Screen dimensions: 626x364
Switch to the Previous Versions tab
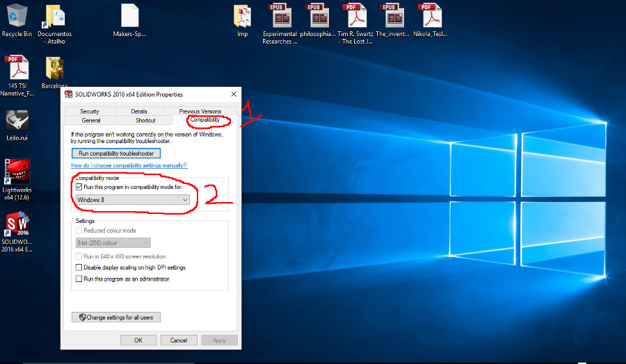pos(200,111)
